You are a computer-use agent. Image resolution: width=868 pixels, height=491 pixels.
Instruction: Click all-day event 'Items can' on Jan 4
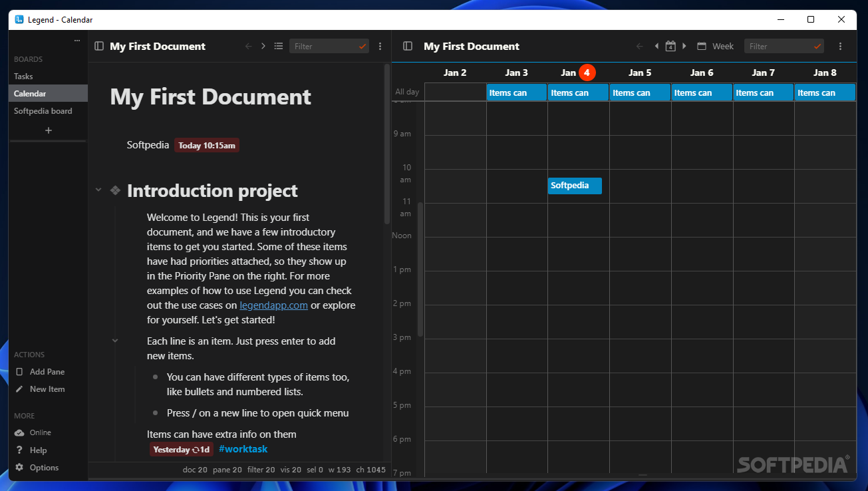(x=578, y=92)
